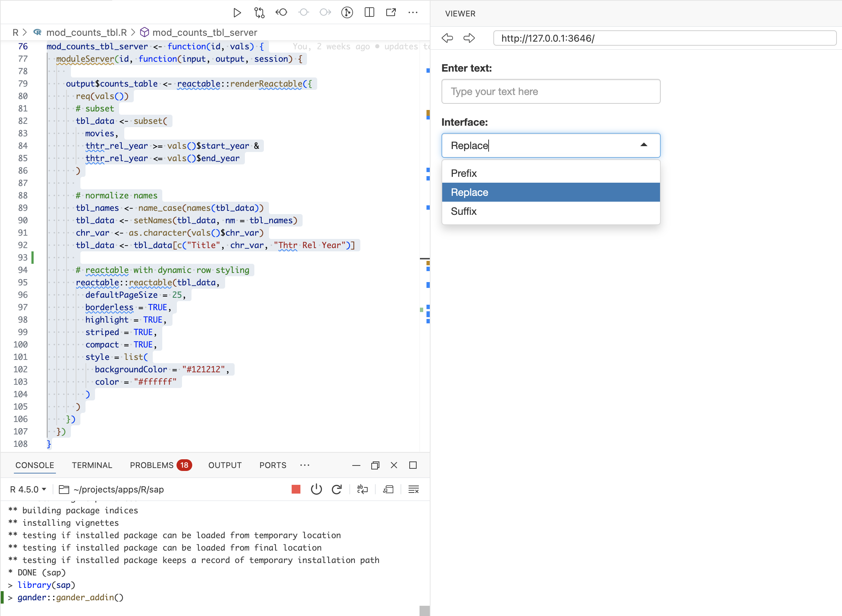Screen dimensions: 842x616
Task: Click "#121212" backgroundColor value
Action: click(204, 369)
